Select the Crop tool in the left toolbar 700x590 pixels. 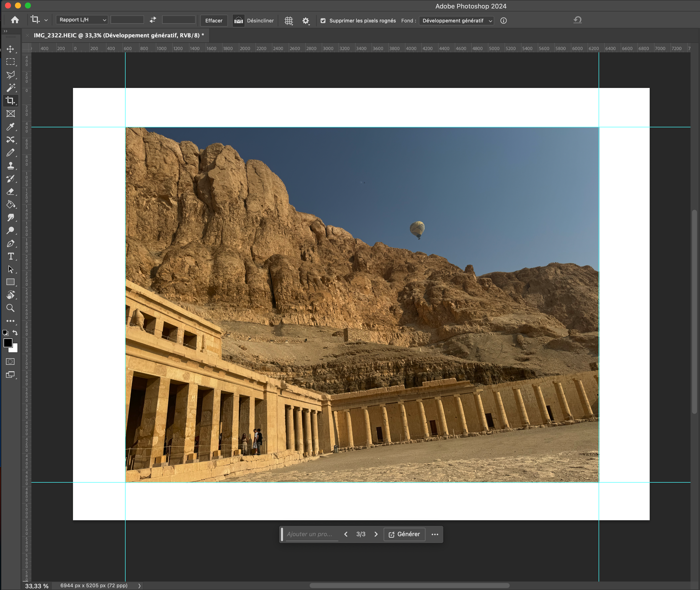(x=10, y=101)
